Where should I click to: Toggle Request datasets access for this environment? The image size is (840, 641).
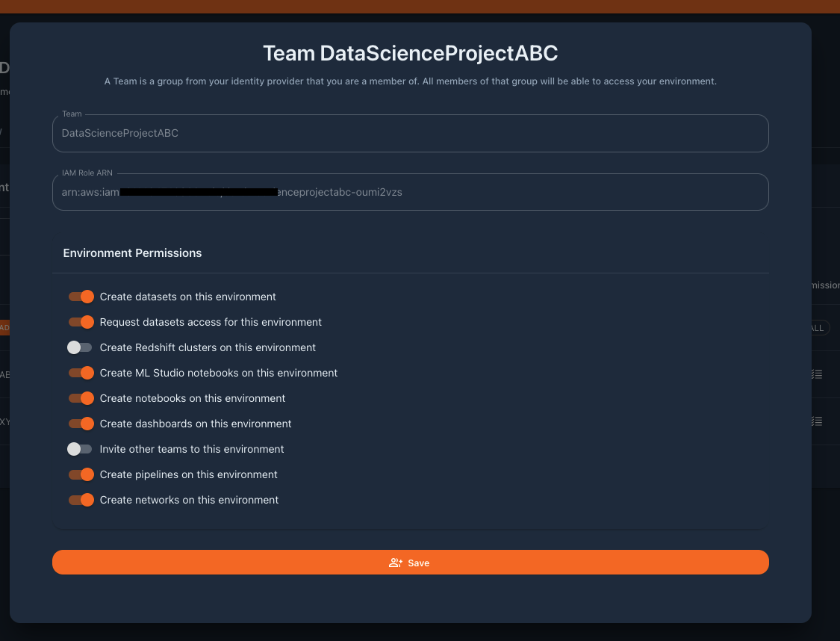81,322
